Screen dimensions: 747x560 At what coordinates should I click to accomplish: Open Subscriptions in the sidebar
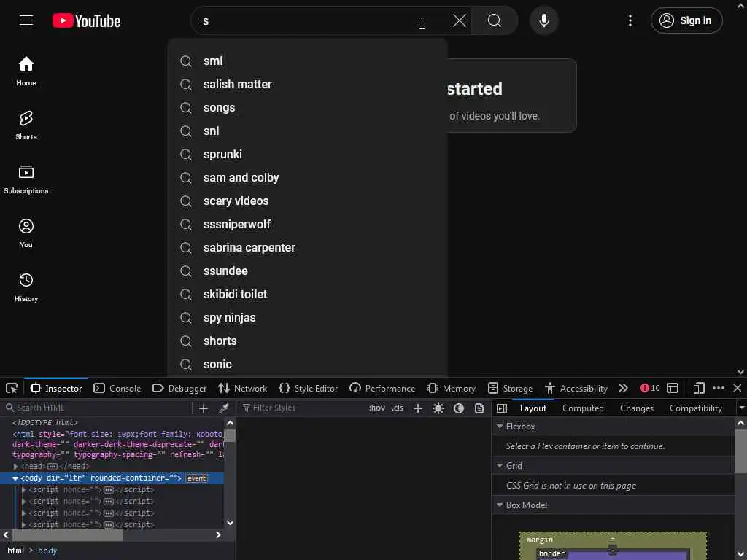[26, 179]
